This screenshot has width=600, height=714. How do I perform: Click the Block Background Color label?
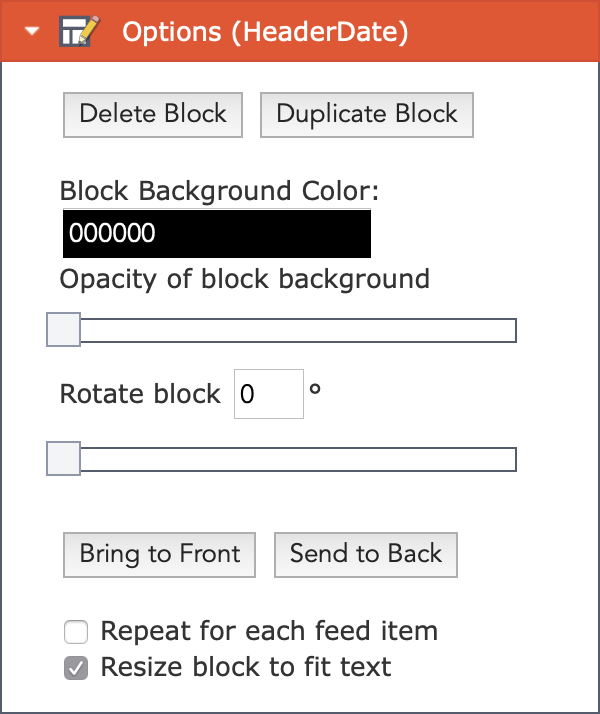click(219, 191)
